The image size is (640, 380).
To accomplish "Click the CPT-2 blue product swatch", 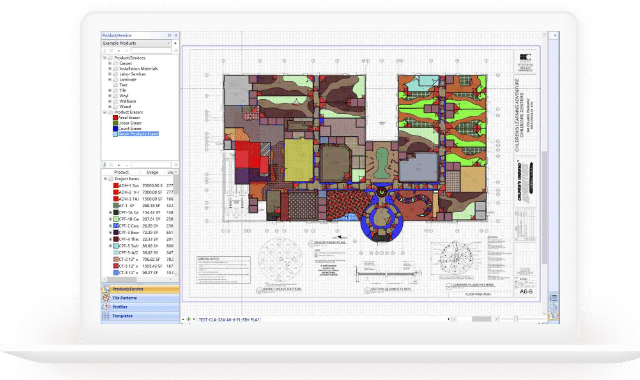I will click(x=116, y=226).
